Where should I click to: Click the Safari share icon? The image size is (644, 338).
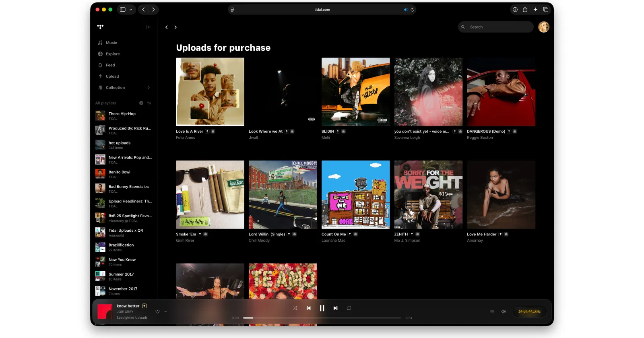pyautogui.click(x=525, y=10)
